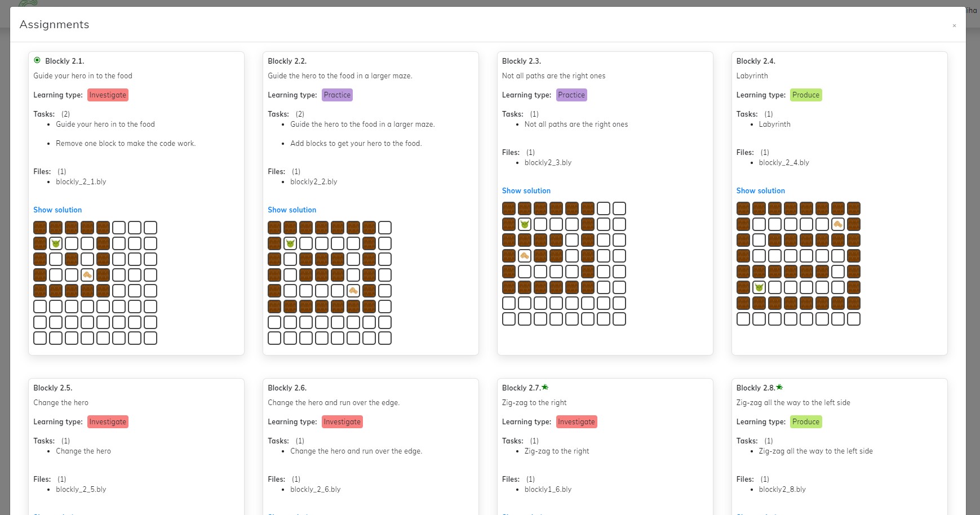Open Show solution under Blockly 2.1

pyautogui.click(x=57, y=209)
